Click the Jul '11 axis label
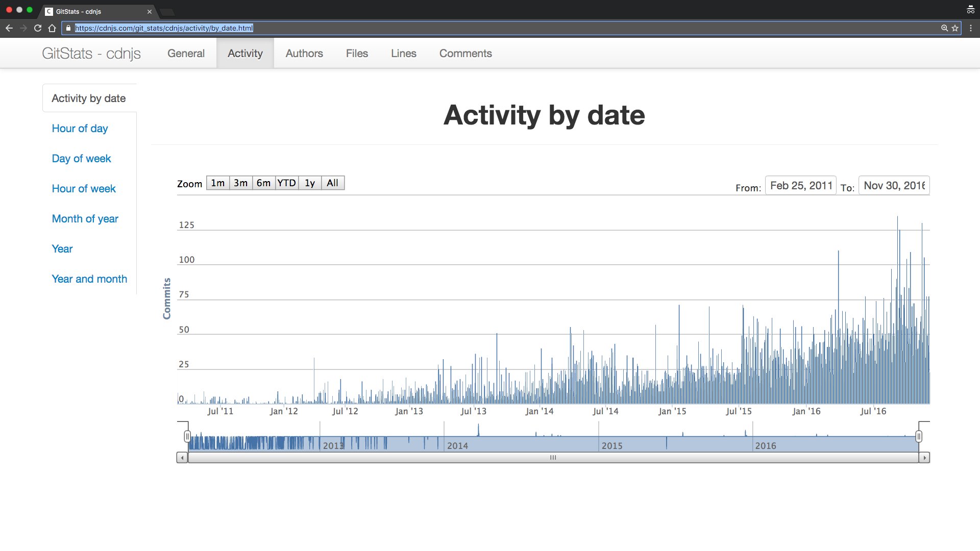The image size is (980, 551). click(x=220, y=411)
